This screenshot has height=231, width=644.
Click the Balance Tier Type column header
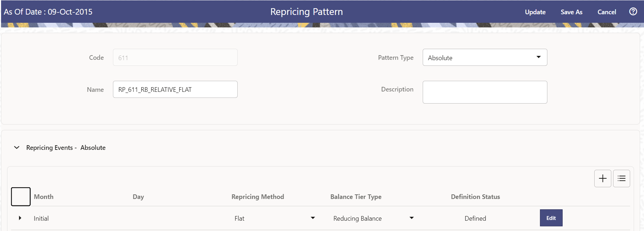coord(356,197)
